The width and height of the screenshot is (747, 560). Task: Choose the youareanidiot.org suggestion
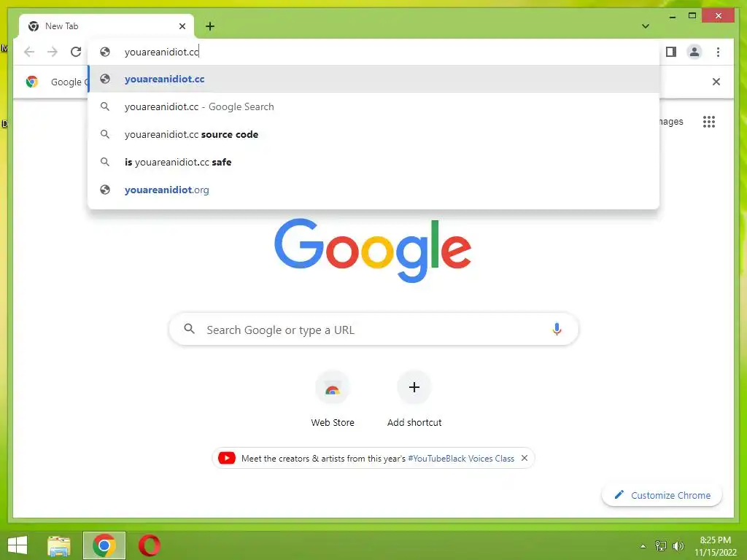[x=374, y=190]
